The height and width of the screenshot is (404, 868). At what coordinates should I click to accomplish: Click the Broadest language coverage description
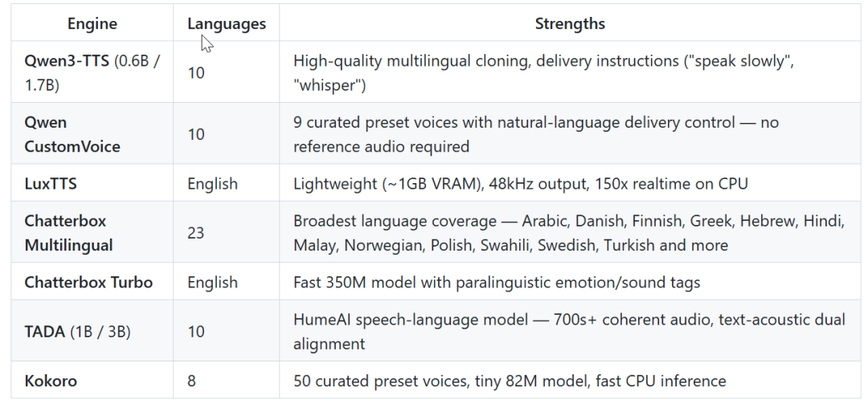tap(568, 233)
